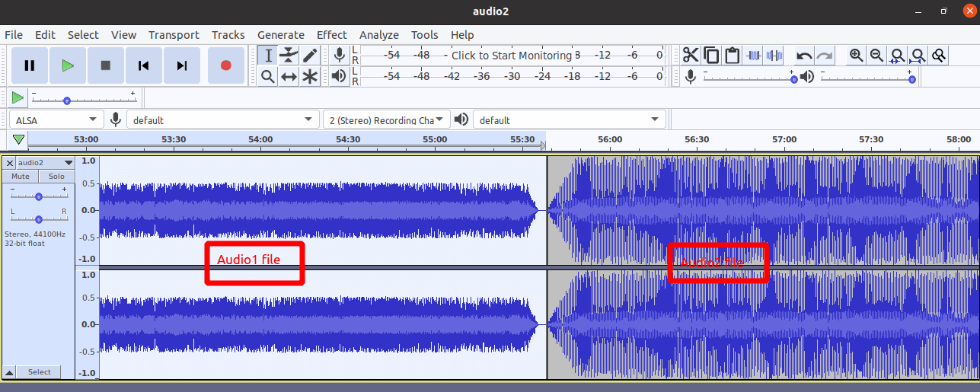Click the Select button in the track panel
The image size is (980, 392).
tap(40, 372)
